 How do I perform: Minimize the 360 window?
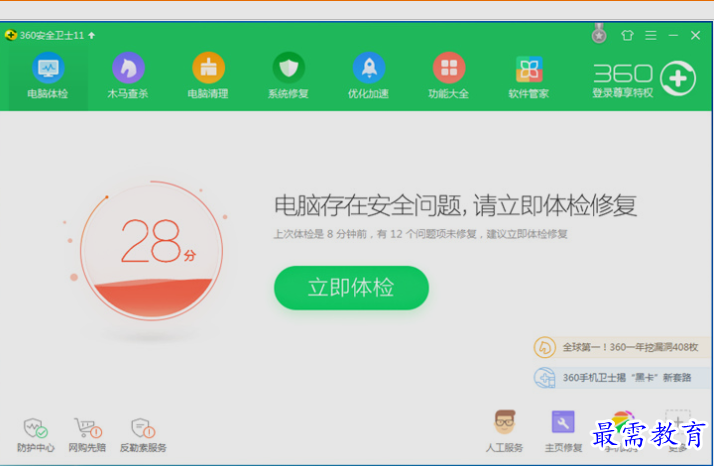[x=673, y=35]
